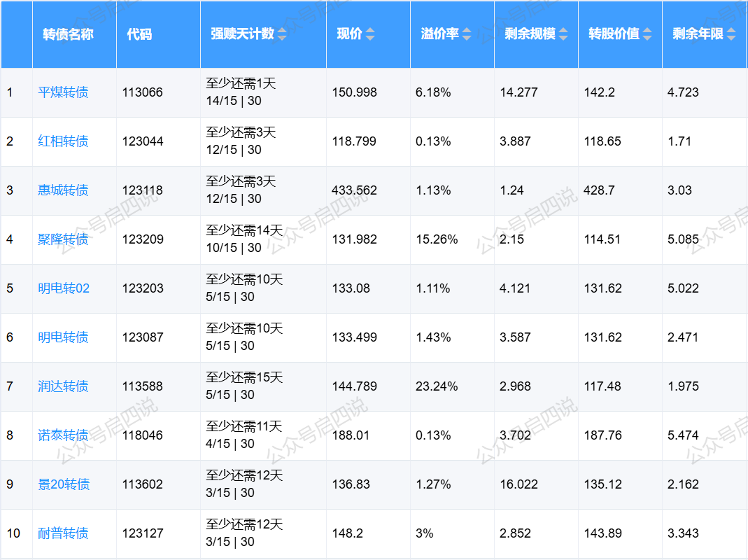Open the 景20转债 link
The image size is (748, 560).
click(64, 484)
